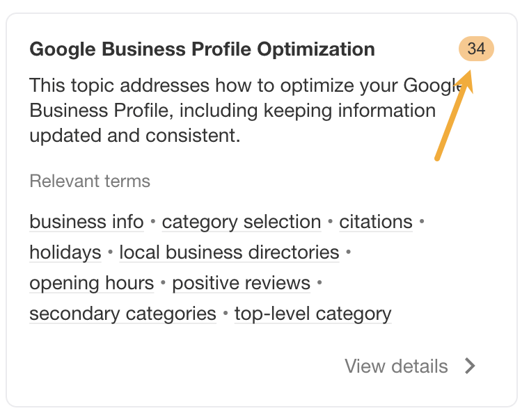Image resolution: width=529 pixels, height=420 pixels.
Task: Click the 'positive reviews' term
Action: pyautogui.click(x=241, y=283)
